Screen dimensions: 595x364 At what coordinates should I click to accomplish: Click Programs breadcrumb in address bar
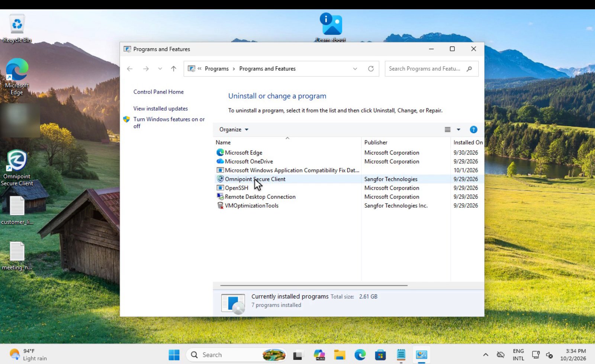point(217,69)
